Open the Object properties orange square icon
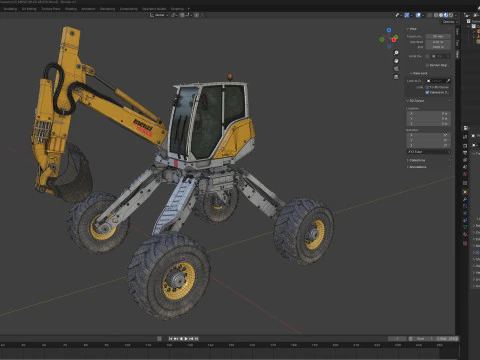The height and width of the screenshot is (360, 480). coord(465,192)
